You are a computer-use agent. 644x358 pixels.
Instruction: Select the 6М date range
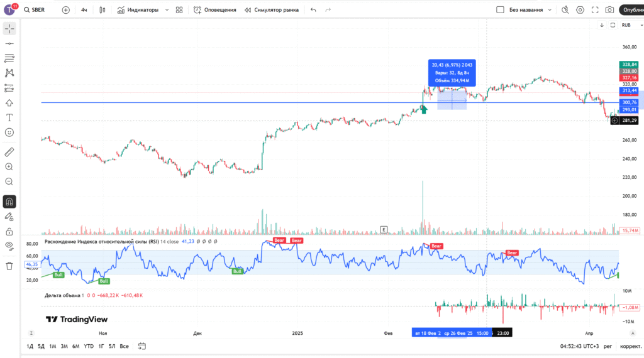pyautogui.click(x=75, y=346)
